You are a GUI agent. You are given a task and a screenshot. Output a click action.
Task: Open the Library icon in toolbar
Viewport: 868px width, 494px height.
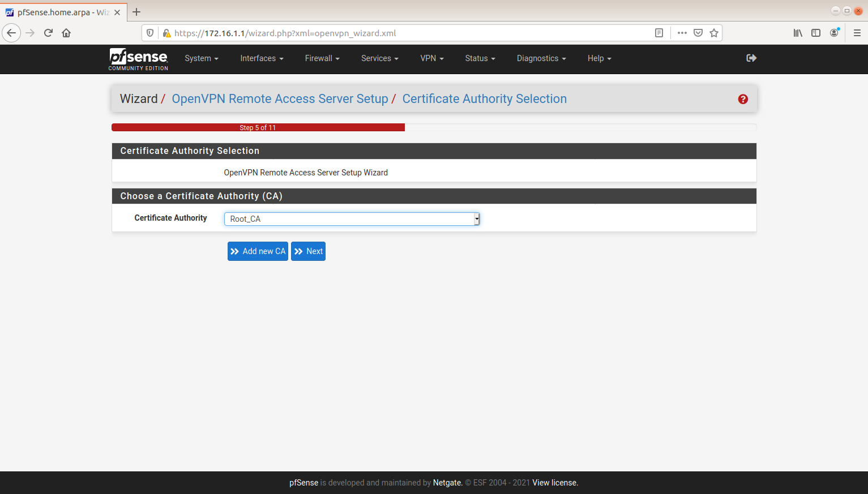pyautogui.click(x=798, y=33)
